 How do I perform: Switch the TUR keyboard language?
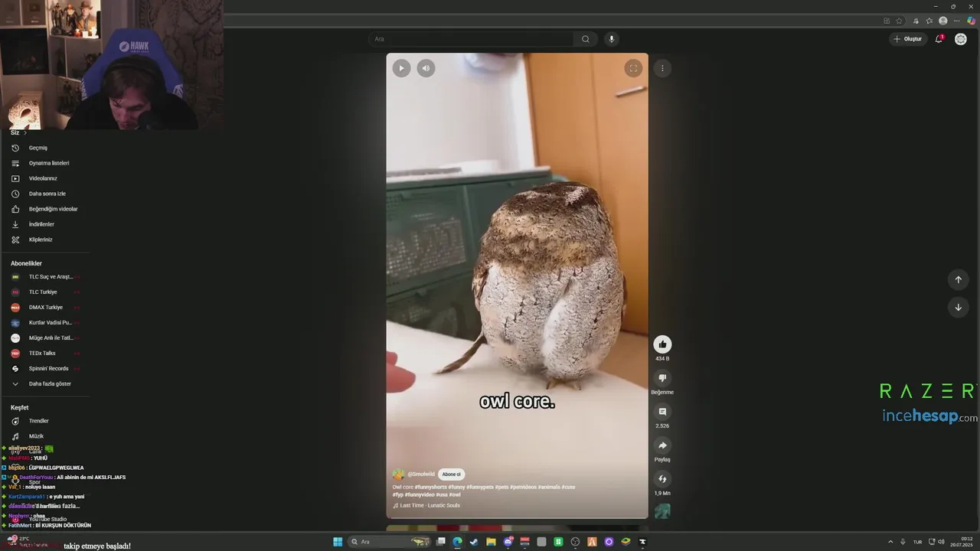(x=917, y=542)
